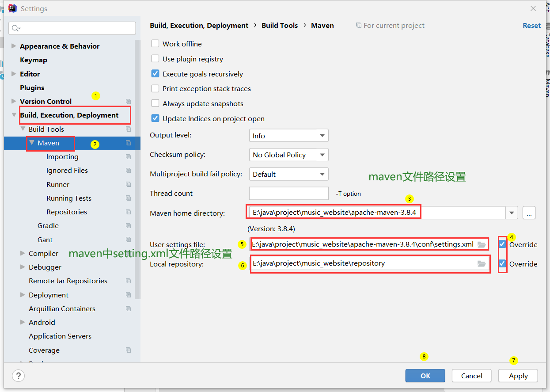550x392 pixels.
Task: Browse folder icon in User settings file
Action: [482, 244]
